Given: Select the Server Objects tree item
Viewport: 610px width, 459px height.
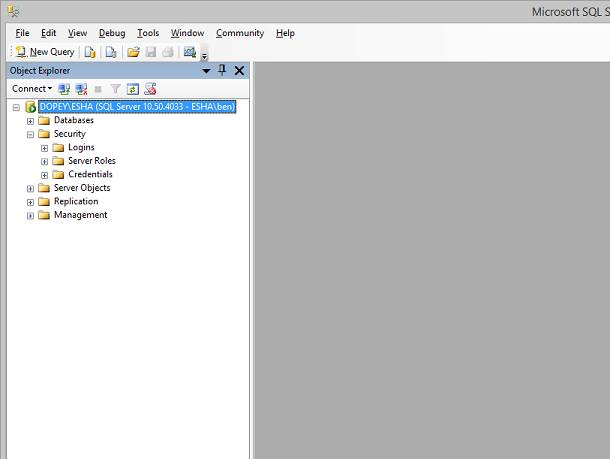Looking at the screenshot, I should [82, 188].
